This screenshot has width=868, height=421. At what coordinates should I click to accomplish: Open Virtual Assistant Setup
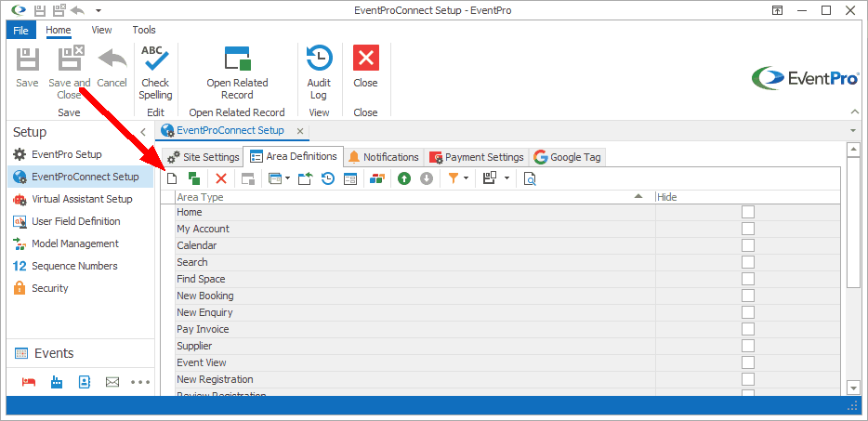[x=80, y=199]
